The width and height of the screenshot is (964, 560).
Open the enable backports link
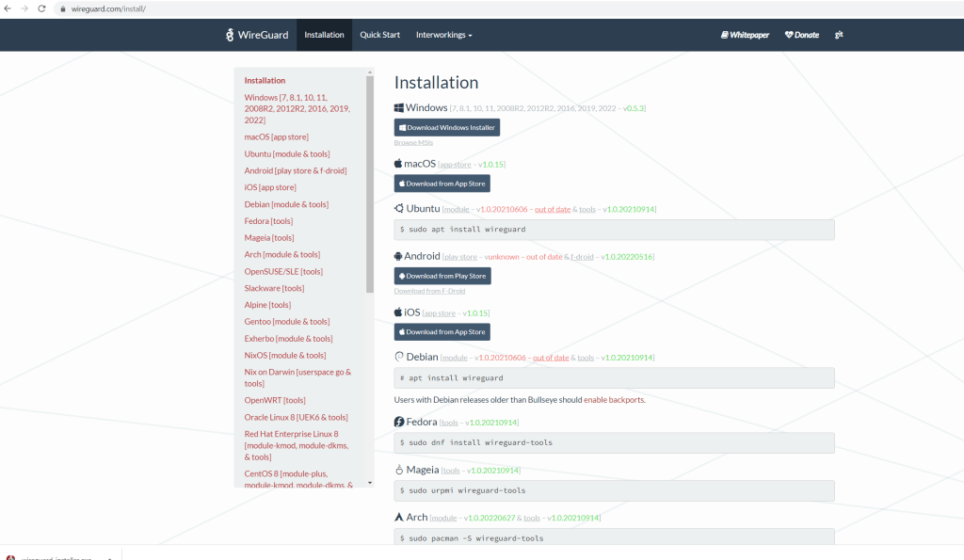click(x=614, y=400)
